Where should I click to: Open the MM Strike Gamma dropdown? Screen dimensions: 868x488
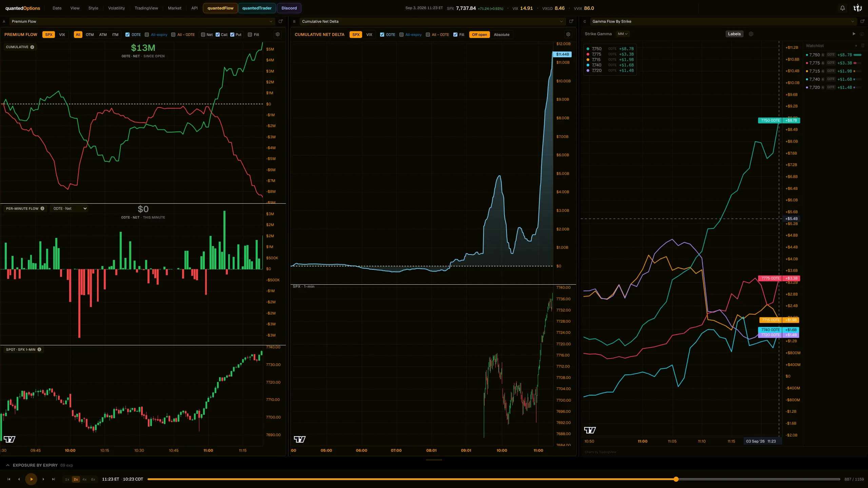[623, 34]
